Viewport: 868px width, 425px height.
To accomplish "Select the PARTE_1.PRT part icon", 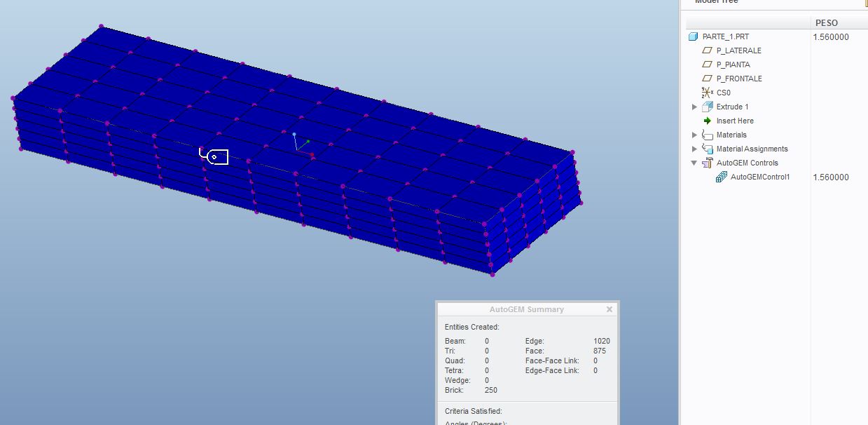I will [x=693, y=36].
